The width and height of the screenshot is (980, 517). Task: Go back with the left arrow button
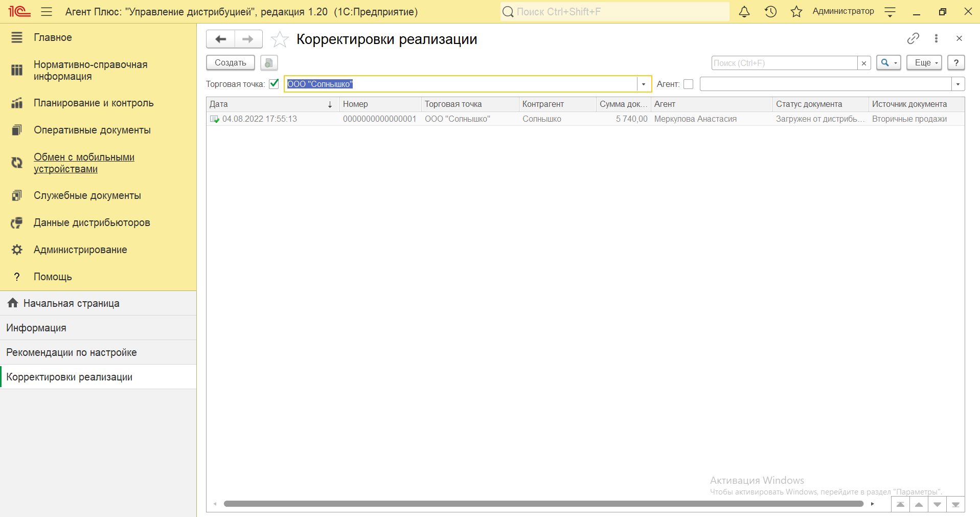pyautogui.click(x=221, y=39)
